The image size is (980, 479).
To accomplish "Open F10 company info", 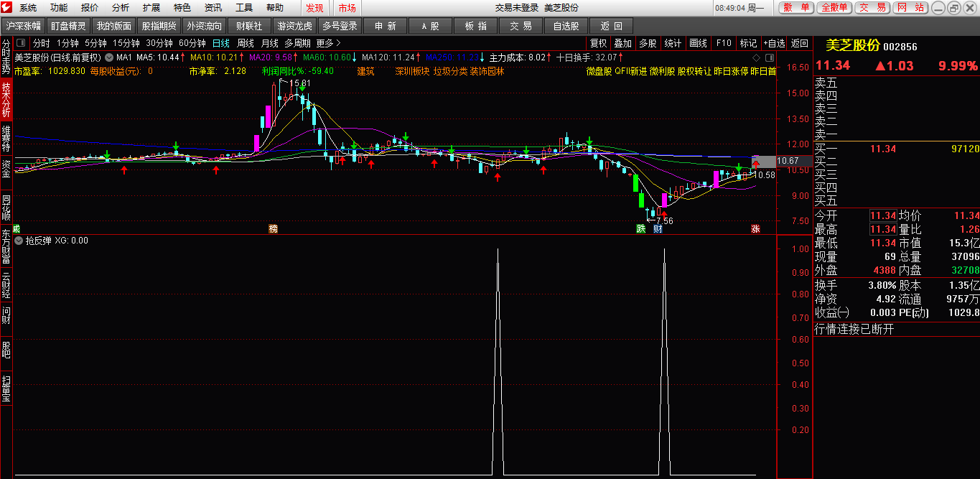I will pyautogui.click(x=724, y=43).
